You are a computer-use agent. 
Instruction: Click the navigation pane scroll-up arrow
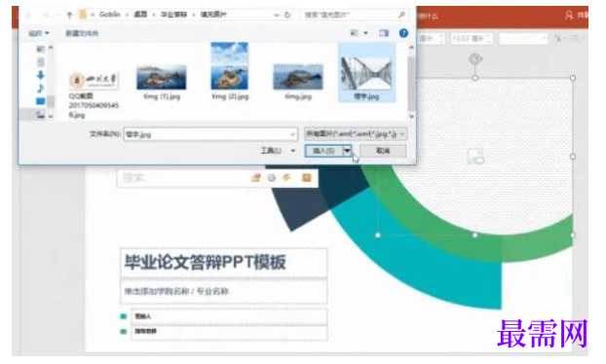pyautogui.click(x=51, y=48)
